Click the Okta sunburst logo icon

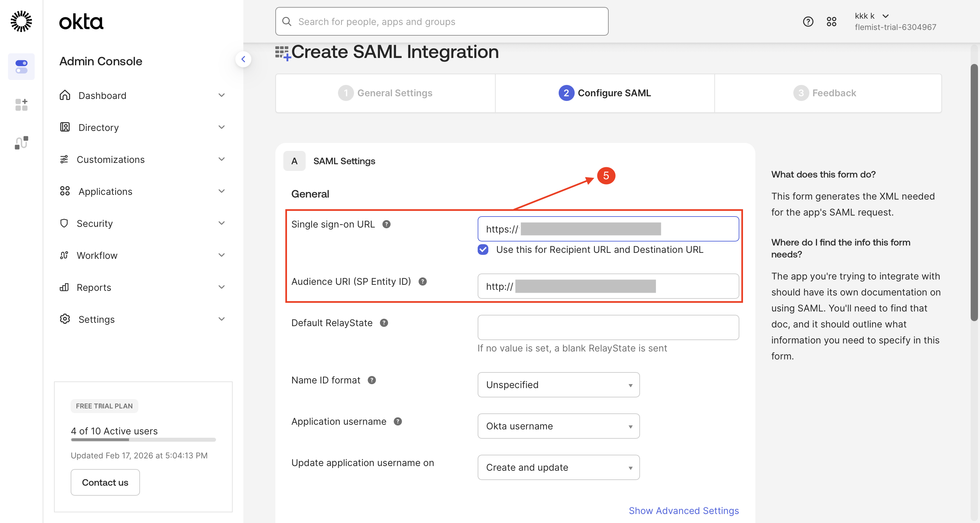[21, 21]
